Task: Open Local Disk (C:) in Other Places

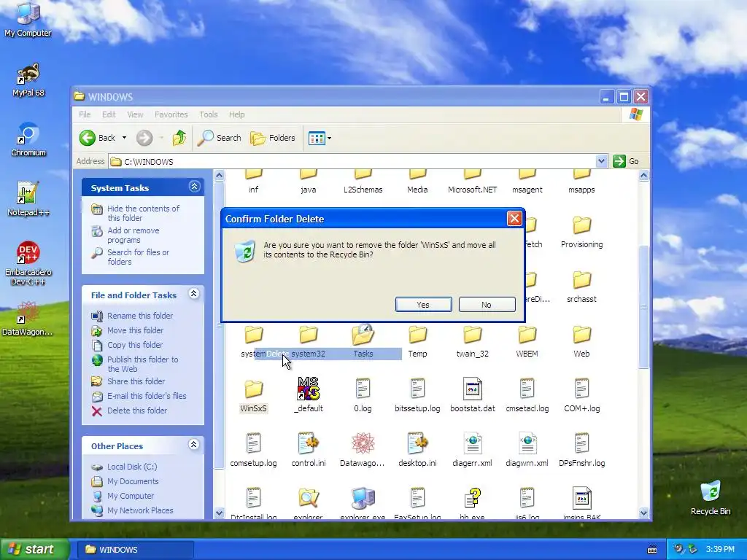Action: (x=131, y=467)
